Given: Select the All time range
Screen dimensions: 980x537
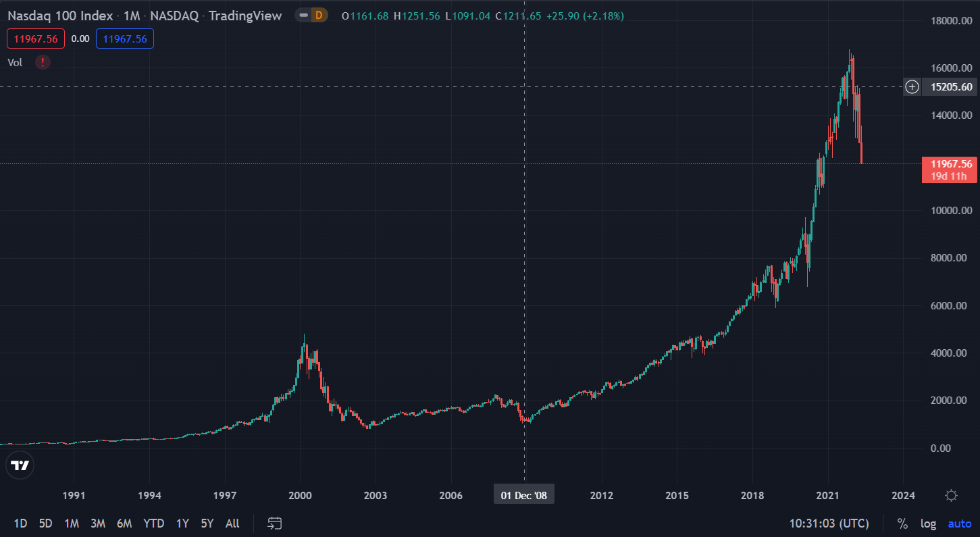Looking at the screenshot, I should click(x=232, y=523).
